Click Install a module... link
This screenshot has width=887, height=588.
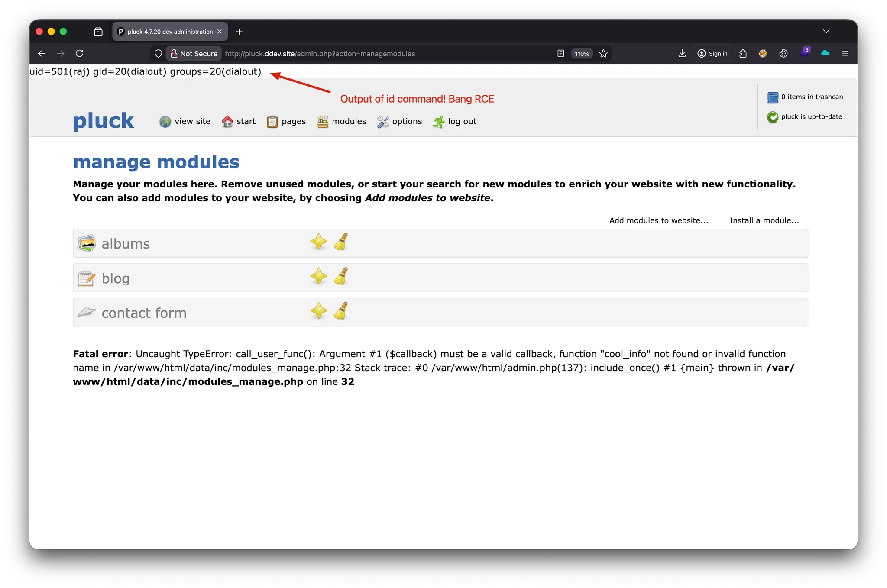764,220
